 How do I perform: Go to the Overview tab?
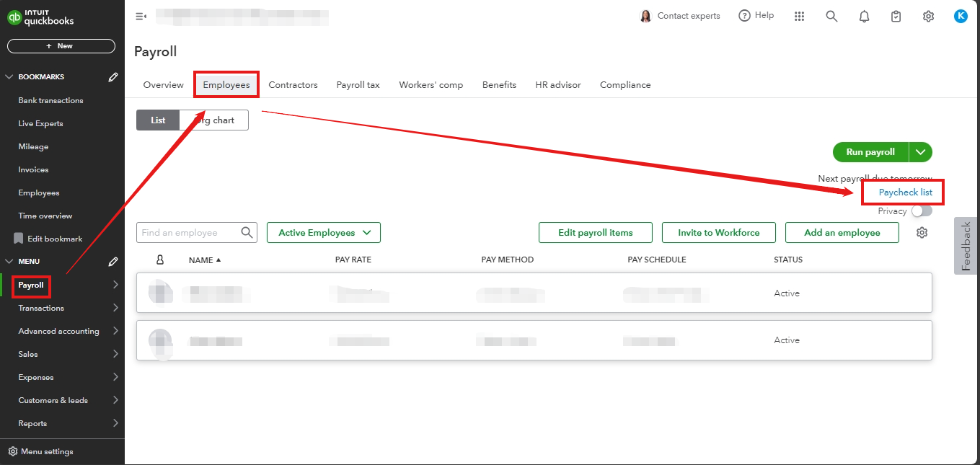coord(164,85)
